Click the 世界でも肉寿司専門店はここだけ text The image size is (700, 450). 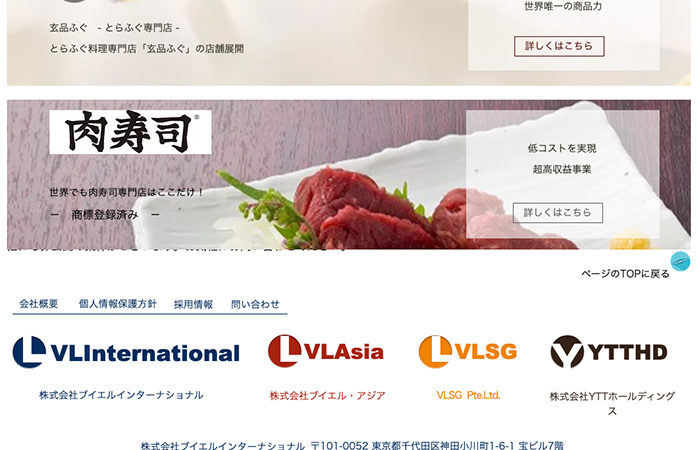(x=126, y=192)
